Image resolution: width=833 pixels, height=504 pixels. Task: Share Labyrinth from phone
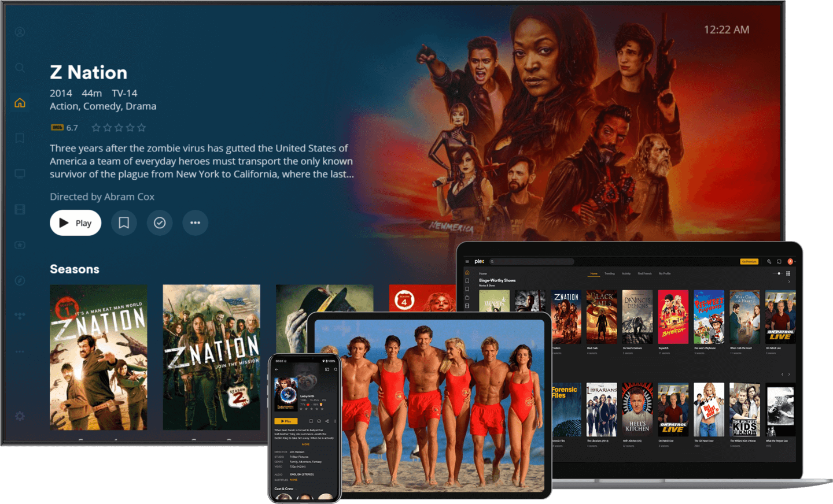click(327, 421)
